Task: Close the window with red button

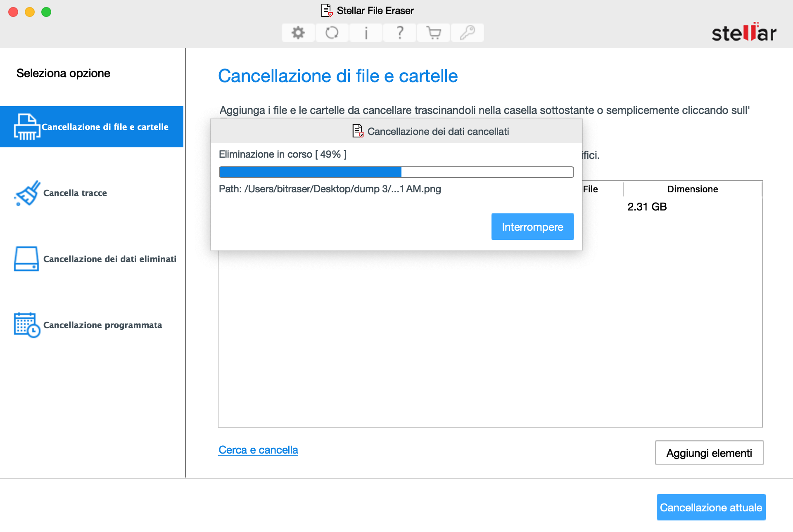Action: 13,12
